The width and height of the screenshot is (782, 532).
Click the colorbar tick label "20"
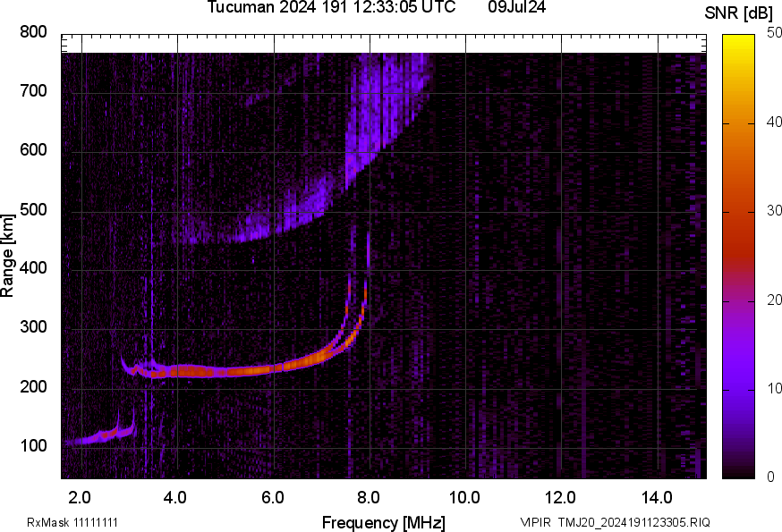point(774,300)
